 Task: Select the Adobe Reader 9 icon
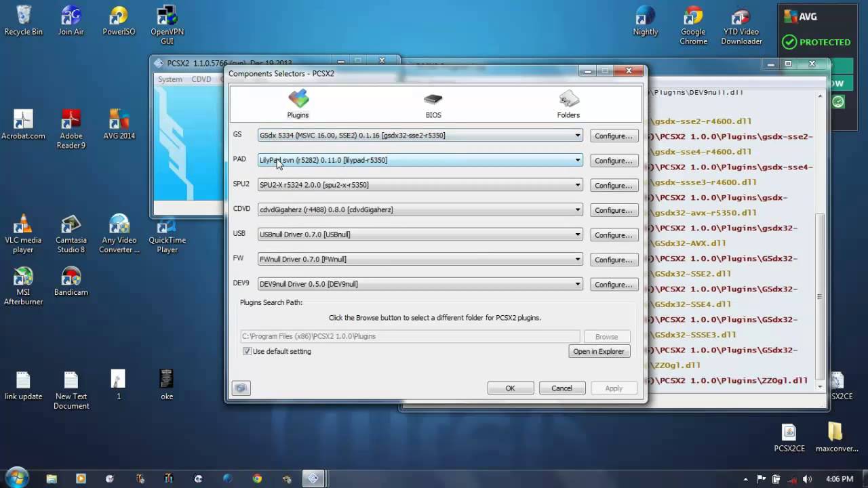pos(71,130)
